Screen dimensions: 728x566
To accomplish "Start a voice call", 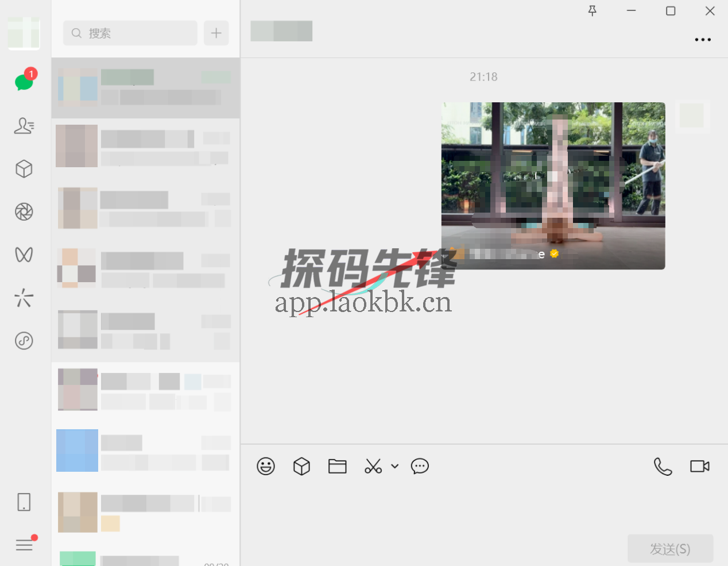I will 663,466.
